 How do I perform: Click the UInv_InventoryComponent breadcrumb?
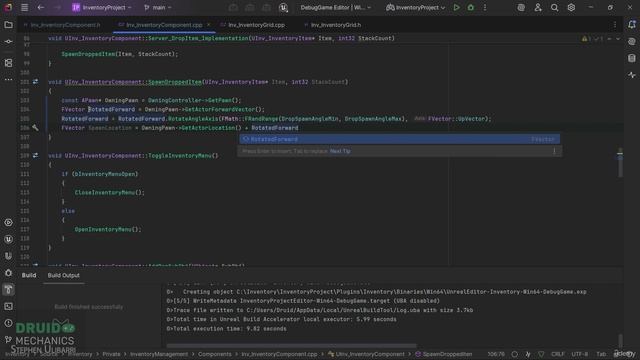(367, 354)
